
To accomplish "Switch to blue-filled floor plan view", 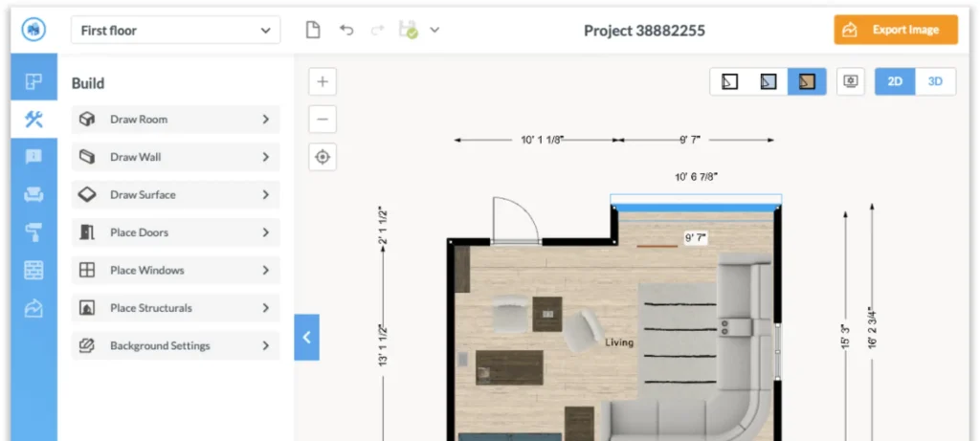I will tap(768, 82).
